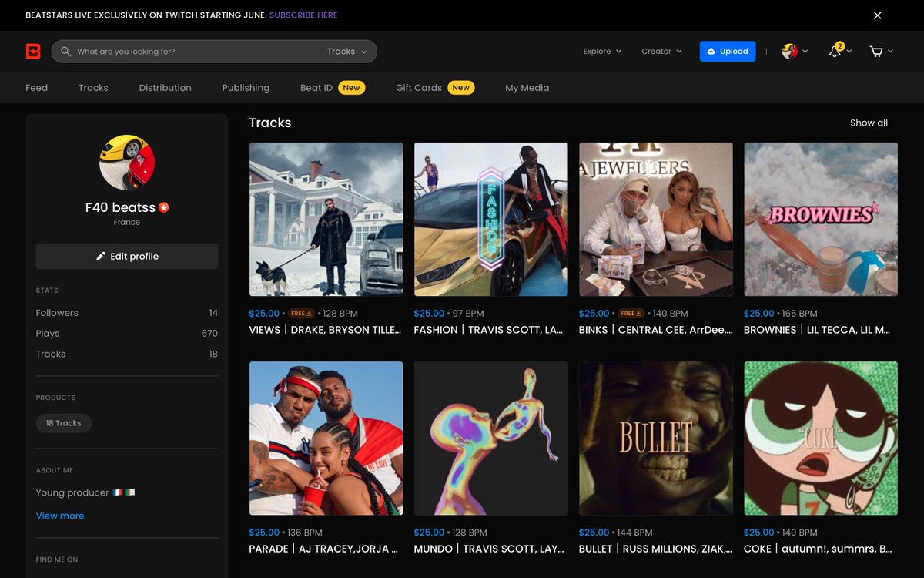Click the MUNDO | TRAVIS SCOTT title
This screenshot has width=924, height=578.
(489, 549)
